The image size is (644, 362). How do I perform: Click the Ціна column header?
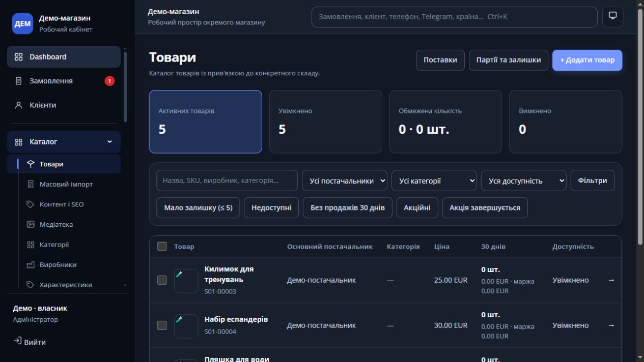pos(442,247)
